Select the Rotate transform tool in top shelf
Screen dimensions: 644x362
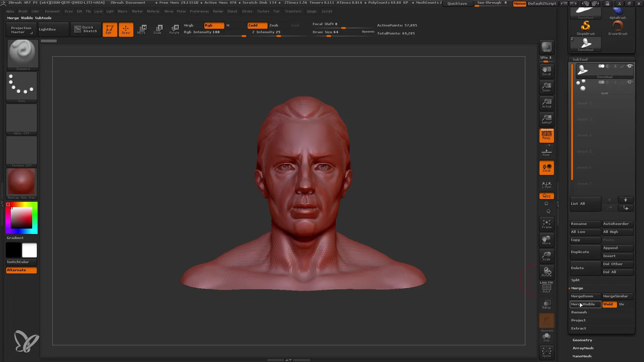(174, 29)
